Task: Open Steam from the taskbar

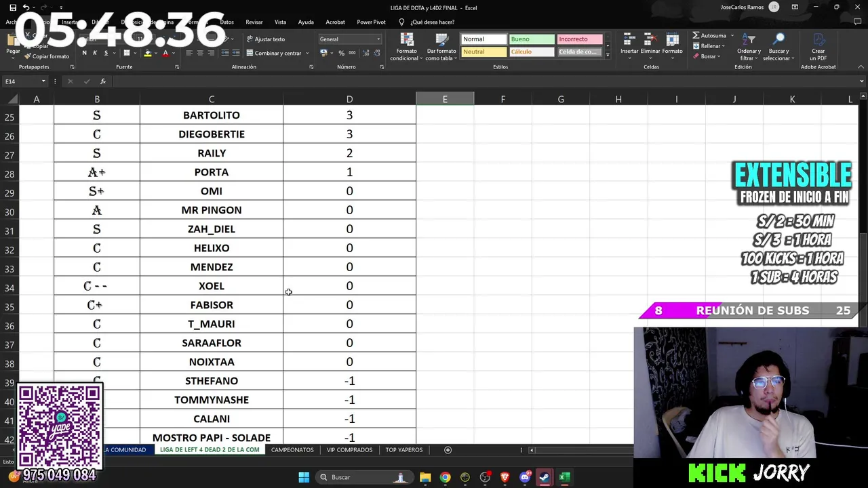Action: click(x=545, y=477)
